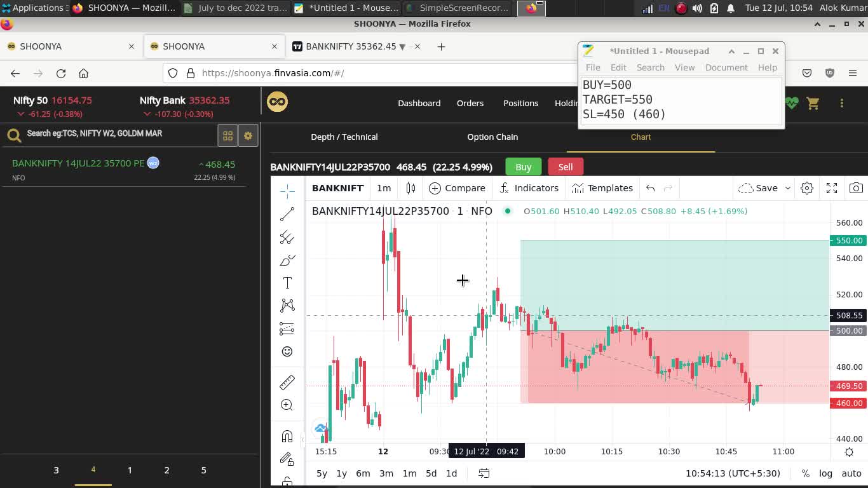Open the Orders menu
The width and height of the screenshot is (868, 488).
[x=470, y=103]
